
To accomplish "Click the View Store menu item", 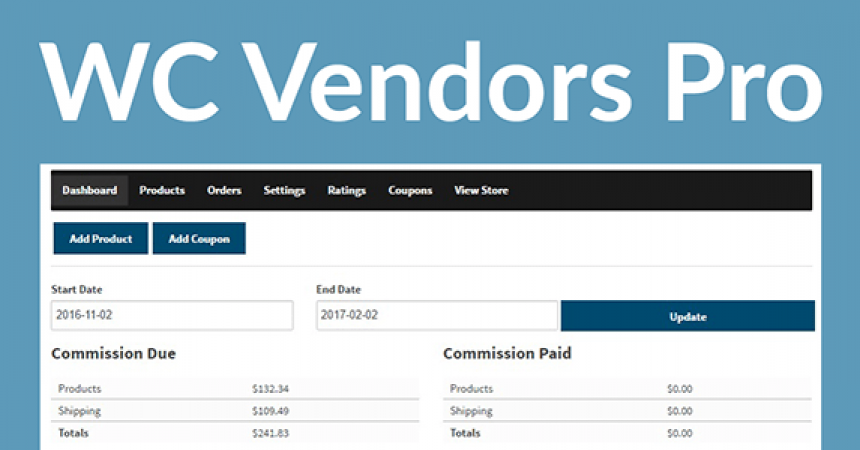I will 481,190.
